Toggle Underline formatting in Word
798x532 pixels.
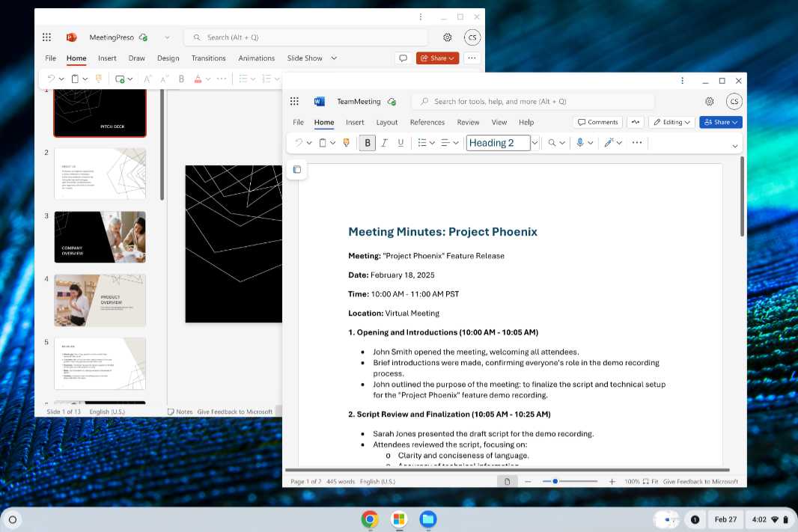coord(402,142)
